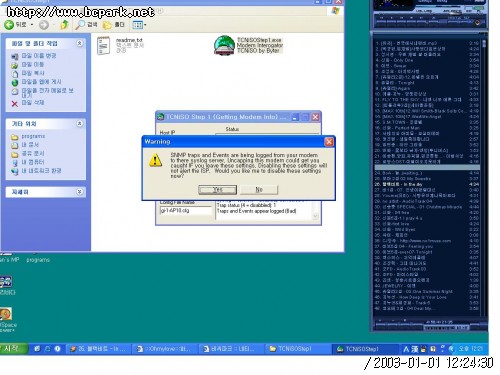Click the email this file icon
Image resolution: width=500 pixels, height=375 pixels.
[15, 91]
